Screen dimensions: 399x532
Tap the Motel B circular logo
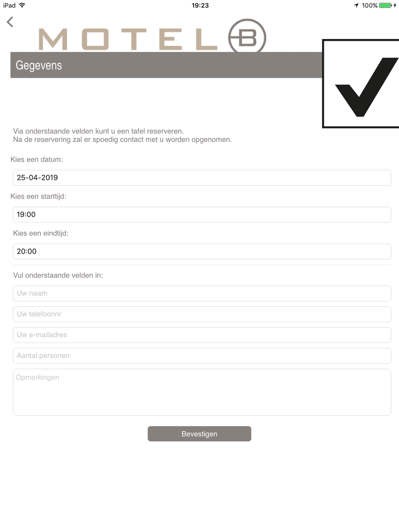pos(247,36)
